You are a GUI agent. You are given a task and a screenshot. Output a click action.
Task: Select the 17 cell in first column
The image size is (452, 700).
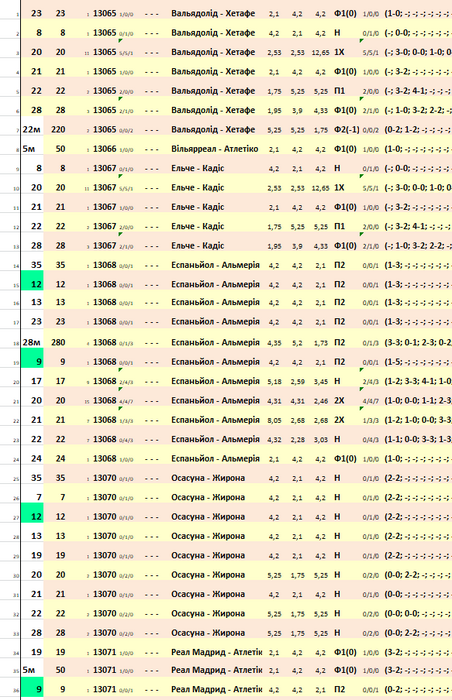click(37, 381)
